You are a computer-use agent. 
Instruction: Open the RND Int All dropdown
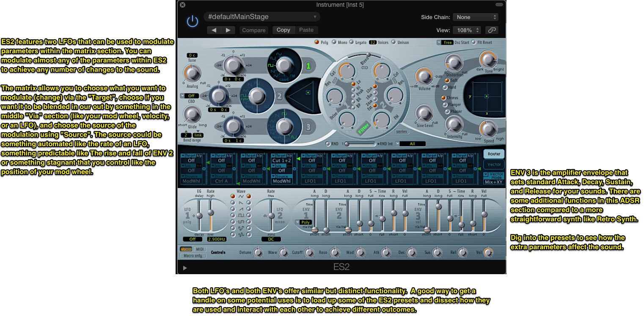[x=412, y=144]
